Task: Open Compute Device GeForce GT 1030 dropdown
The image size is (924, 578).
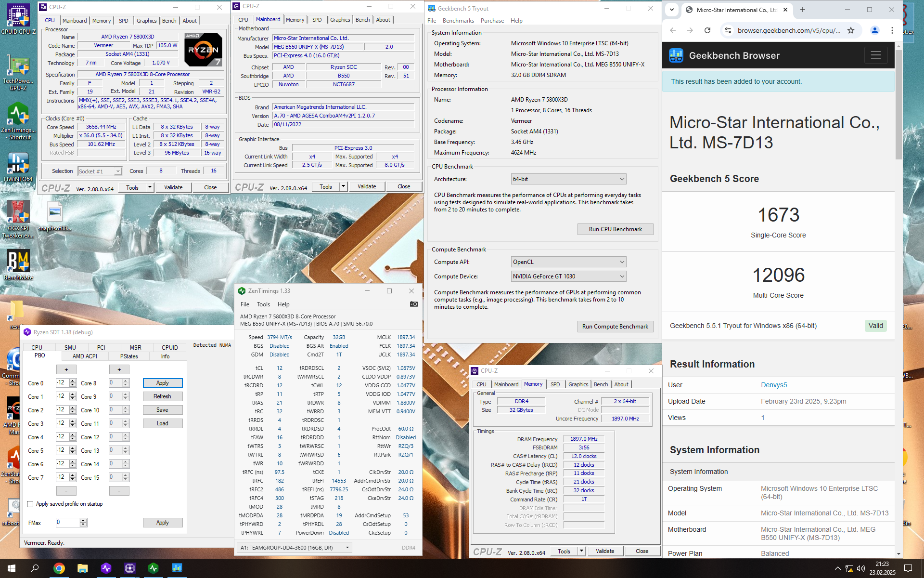Action: [x=568, y=276]
